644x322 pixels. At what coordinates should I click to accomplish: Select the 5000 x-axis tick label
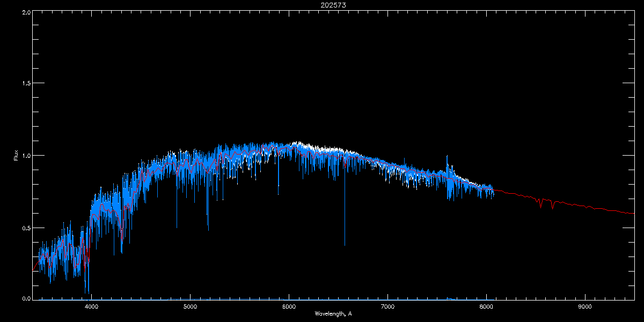click(x=190, y=307)
